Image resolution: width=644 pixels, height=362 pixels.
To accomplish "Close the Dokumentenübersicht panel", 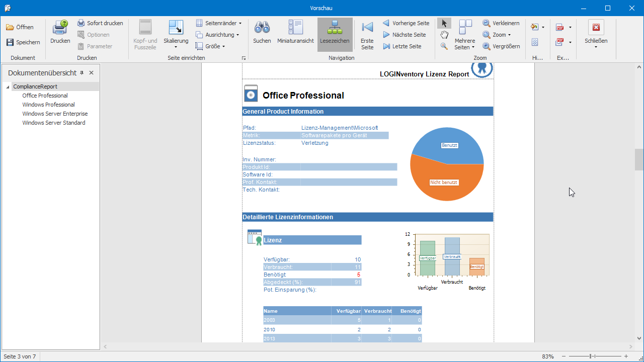I will (x=91, y=73).
